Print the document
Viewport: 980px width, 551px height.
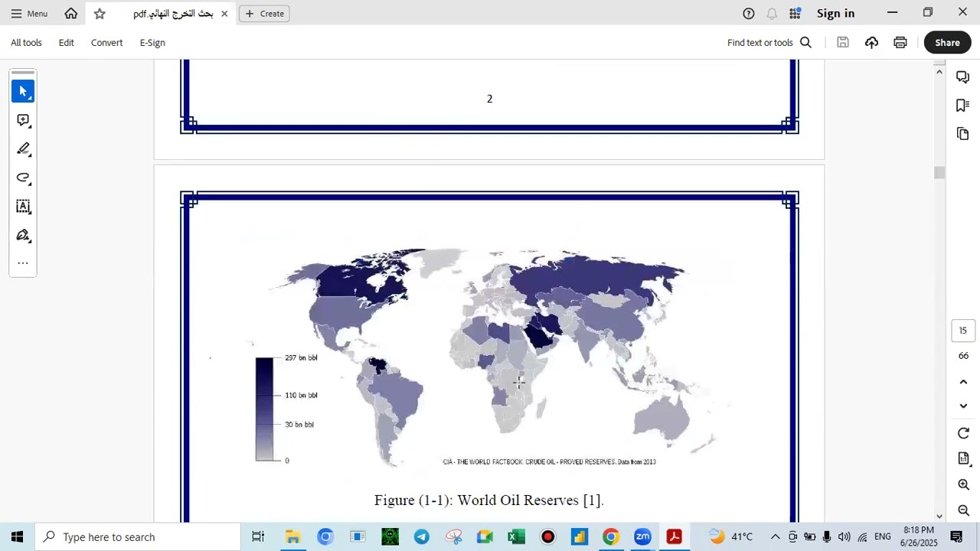click(900, 42)
